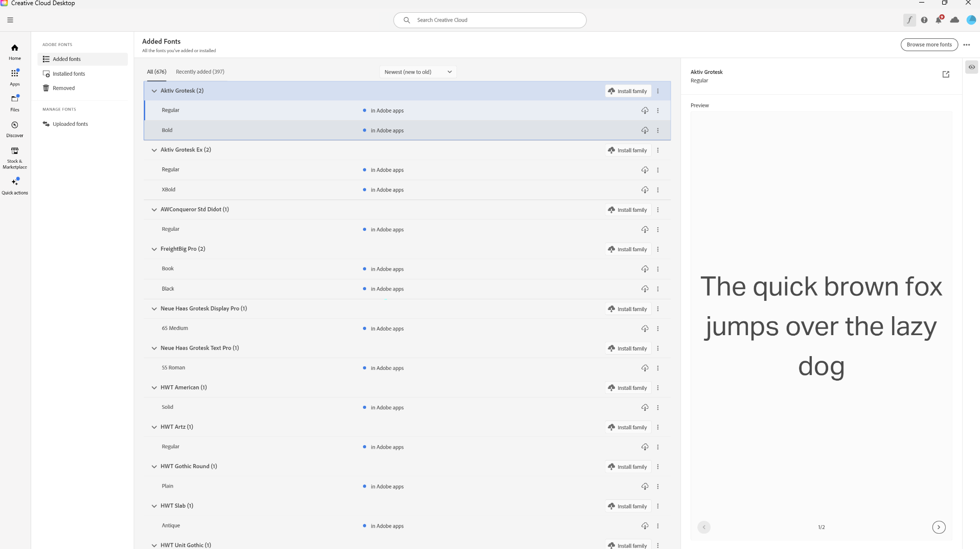Select the HWT Artz Regular row
The image size is (980, 549).
click(407, 447)
